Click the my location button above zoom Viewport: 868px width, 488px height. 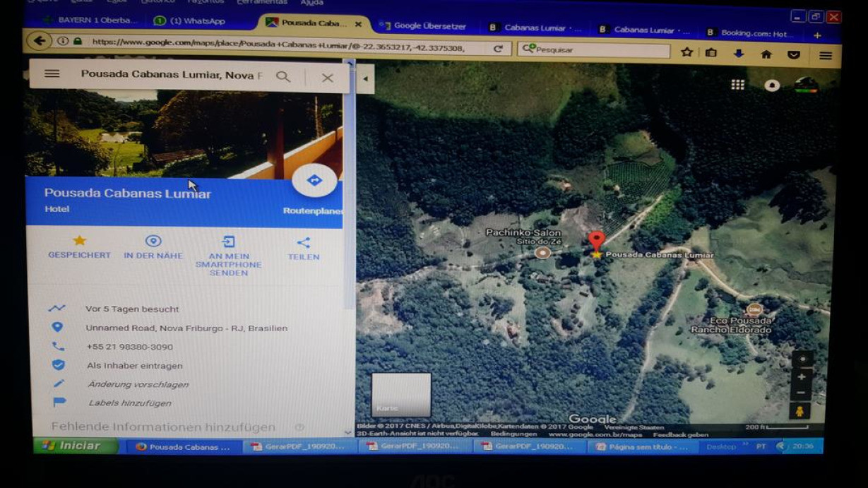tap(802, 359)
